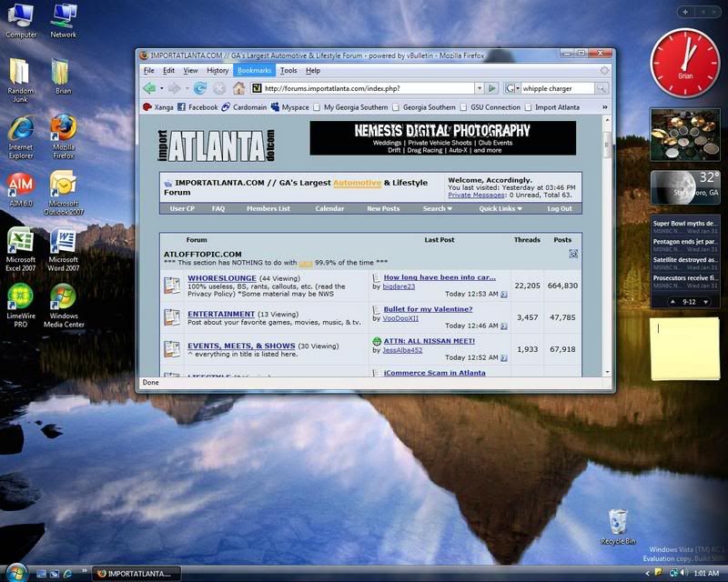Open Pentagon ends jet headline
728x582 pixels.
(685, 241)
